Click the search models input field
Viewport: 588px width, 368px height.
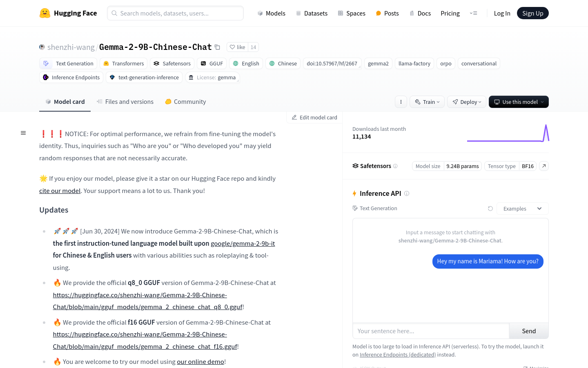pyautogui.click(x=176, y=13)
